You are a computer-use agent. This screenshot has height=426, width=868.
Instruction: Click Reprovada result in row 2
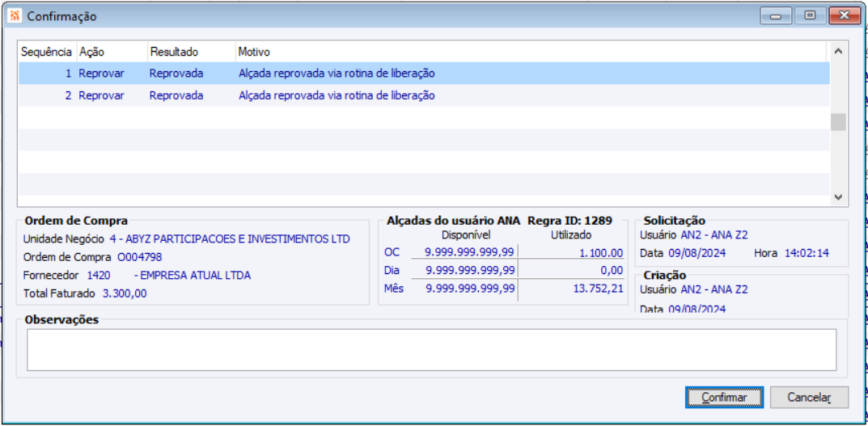coord(176,95)
